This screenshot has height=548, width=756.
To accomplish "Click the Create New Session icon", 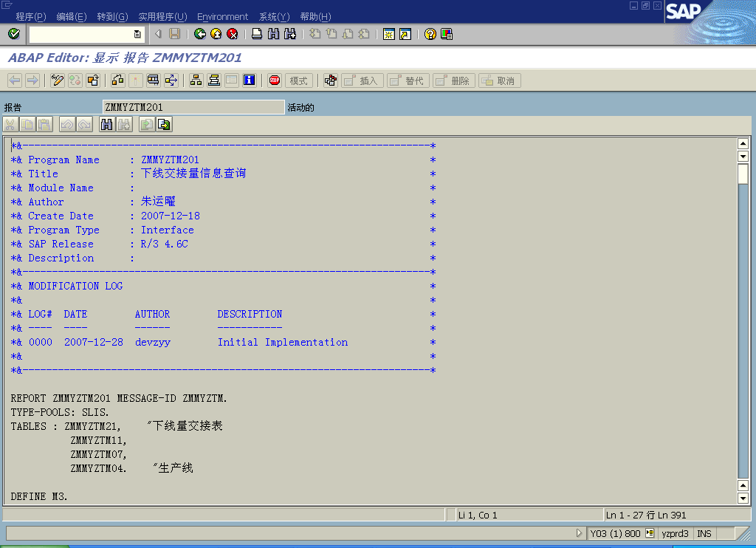I will point(388,34).
